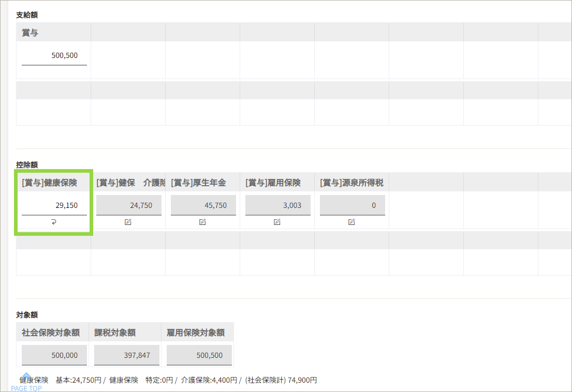Select the 健康保険 input showing 29,150

tap(54, 205)
